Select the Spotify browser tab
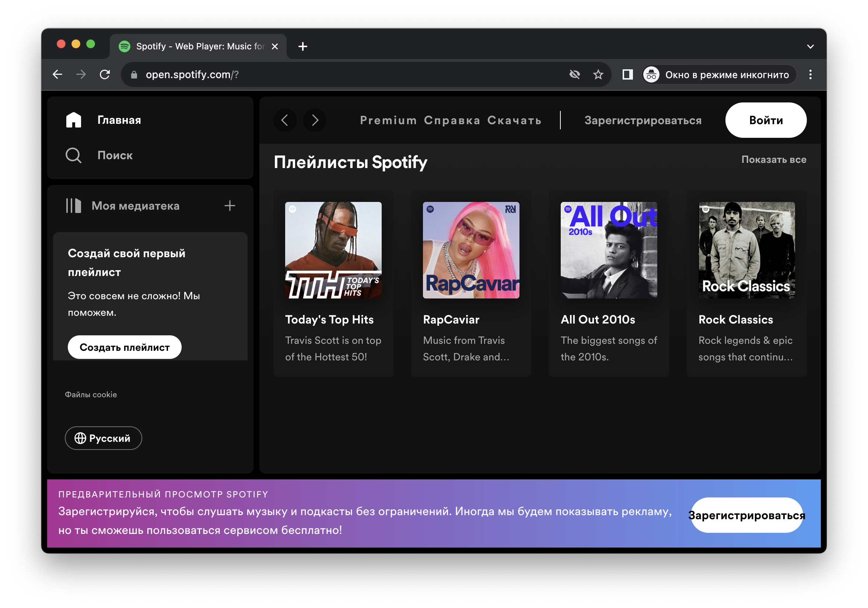Viewport: 868px width, 608px height. coord(198,46)
